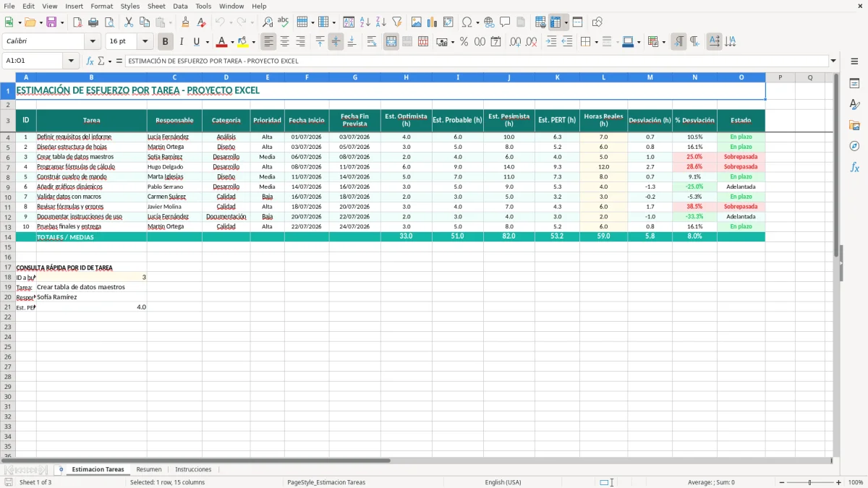Open the sidebar Navigator compass icon

click(854, 146)
